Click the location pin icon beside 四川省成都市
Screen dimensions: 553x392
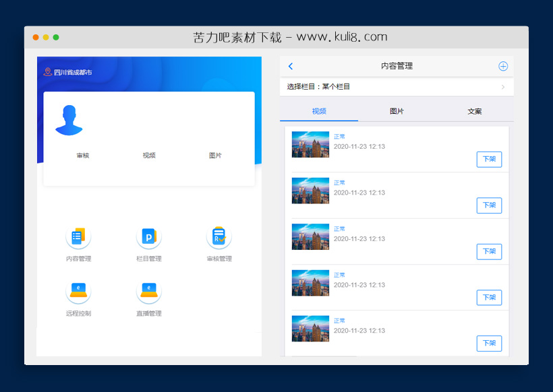47,70
